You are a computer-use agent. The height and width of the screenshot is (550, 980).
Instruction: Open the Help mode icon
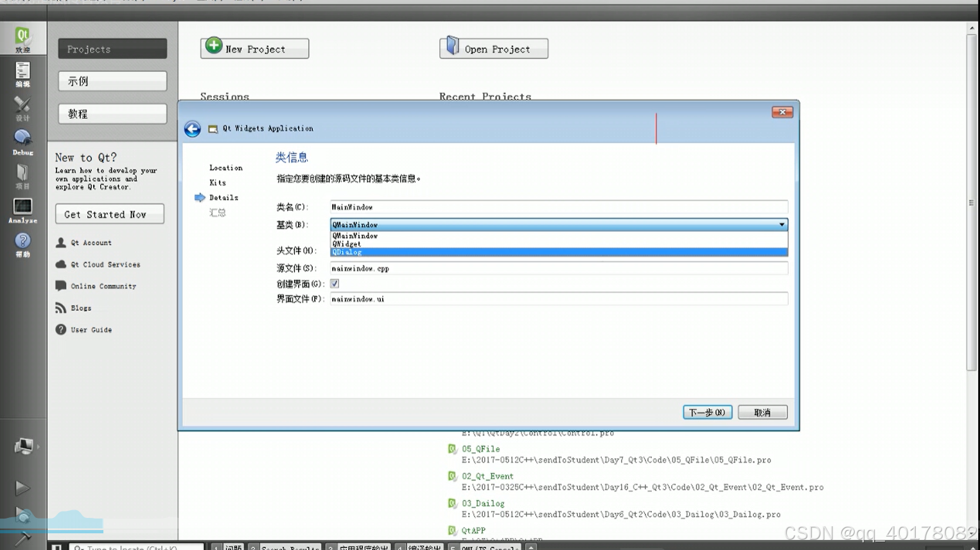click(22, 244)
